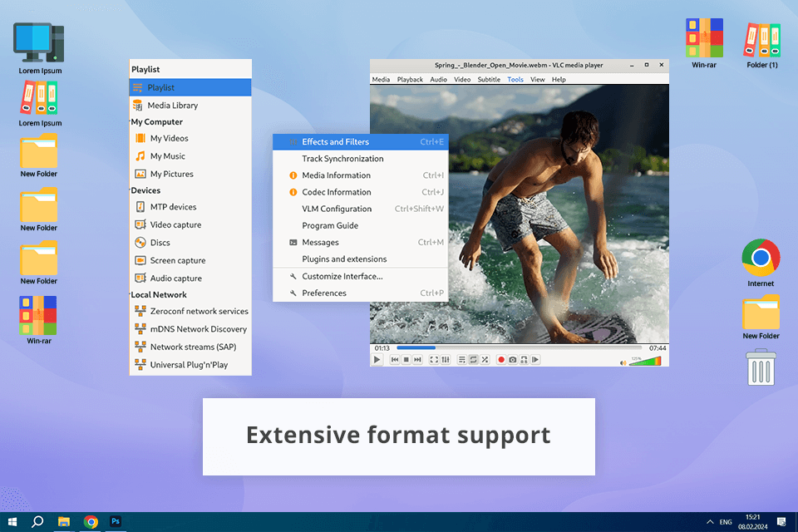
Task: Open the Video menu dropdown
Action: pyautogui.click(x=461, y=80)
